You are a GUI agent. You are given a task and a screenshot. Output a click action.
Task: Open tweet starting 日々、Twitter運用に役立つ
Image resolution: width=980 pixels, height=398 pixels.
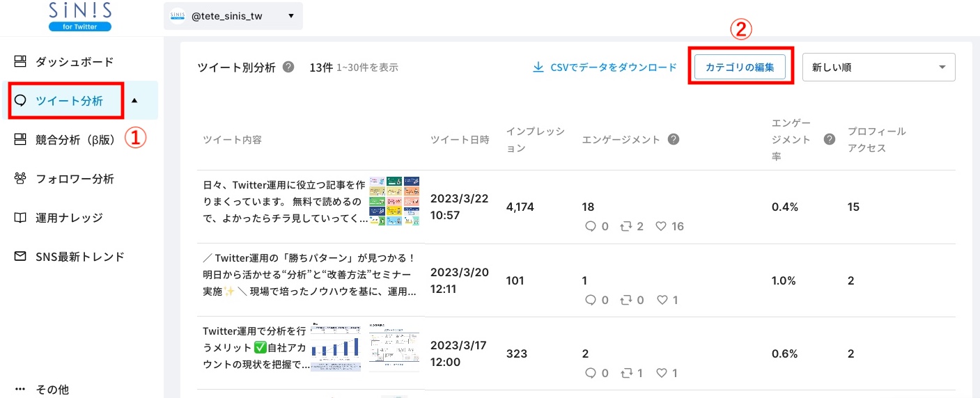point(286,202)
